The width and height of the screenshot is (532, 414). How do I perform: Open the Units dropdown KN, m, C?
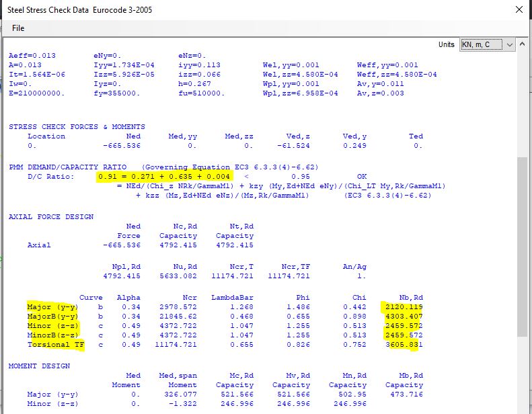487,44
